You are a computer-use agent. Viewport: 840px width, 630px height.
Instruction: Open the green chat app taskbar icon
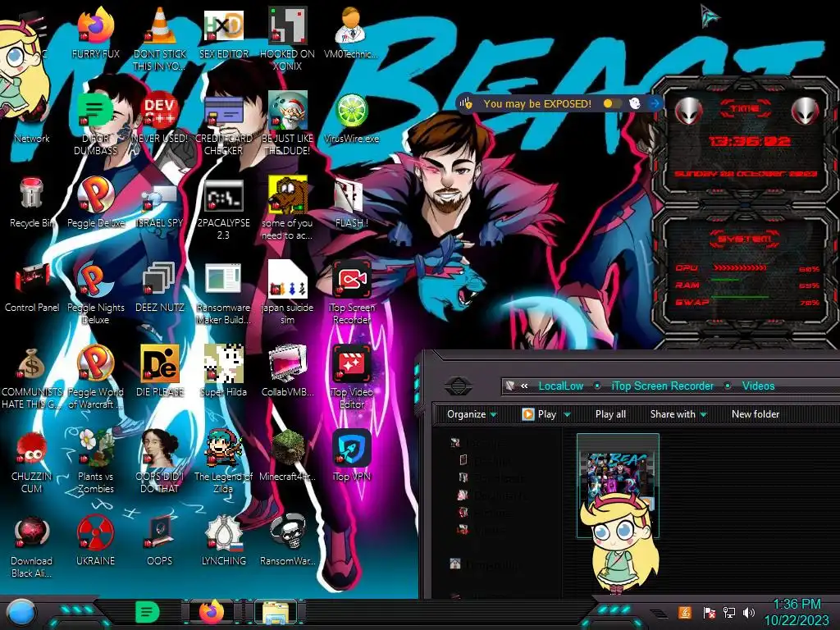(x=147, y=612)
